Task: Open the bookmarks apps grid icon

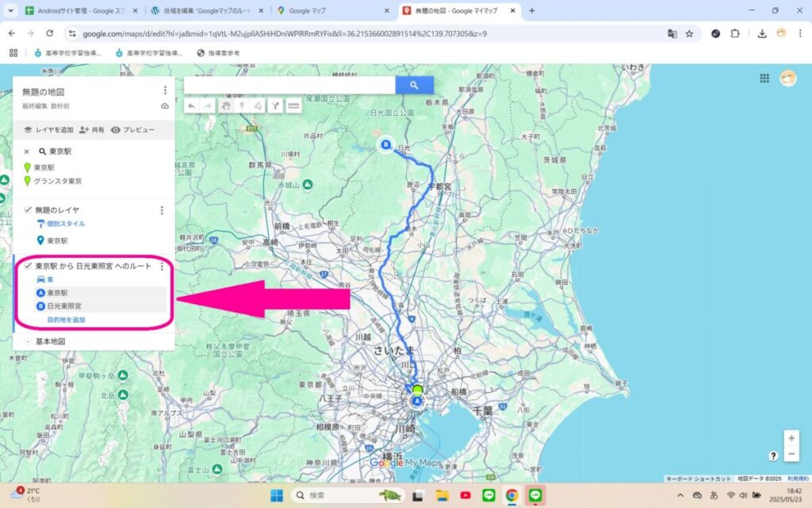Action: click(13, 53)
